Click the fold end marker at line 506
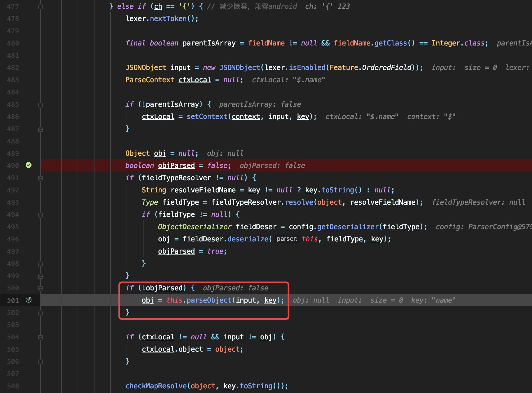 coord(41,362)
